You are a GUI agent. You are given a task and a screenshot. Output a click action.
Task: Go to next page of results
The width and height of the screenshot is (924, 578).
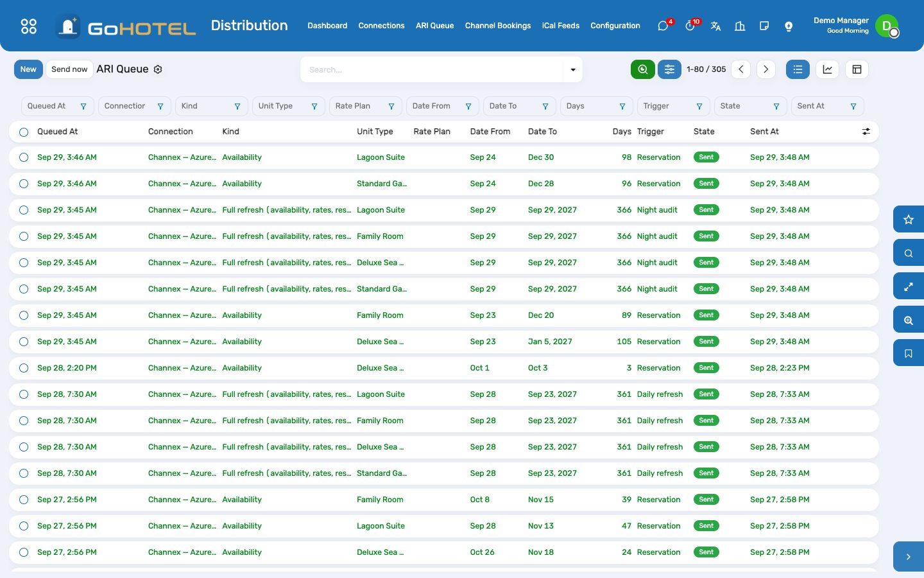(766, 69)
